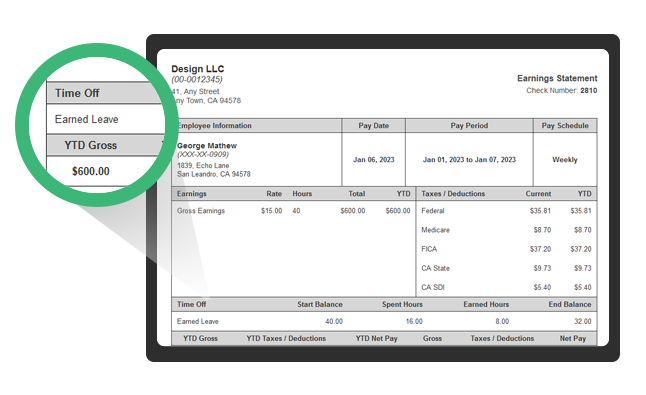Select the Pay Period header cell
The height and width of the screenshot is (395, 646).
click(469, 126)
